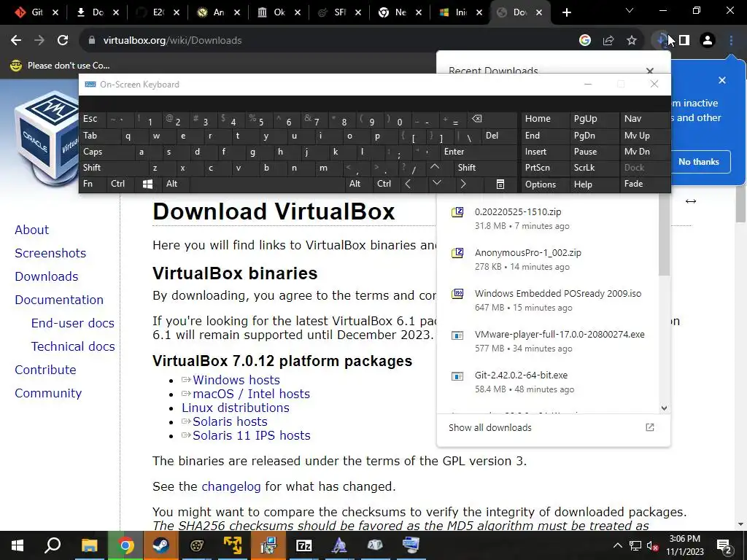Click the down arrow key on keyboard

436,183
